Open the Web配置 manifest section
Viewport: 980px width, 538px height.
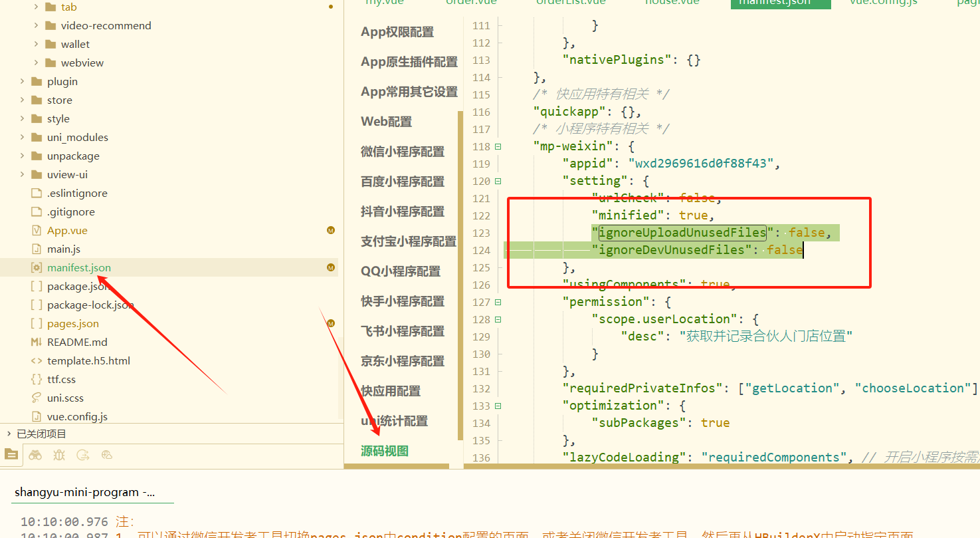pos(387,122)
